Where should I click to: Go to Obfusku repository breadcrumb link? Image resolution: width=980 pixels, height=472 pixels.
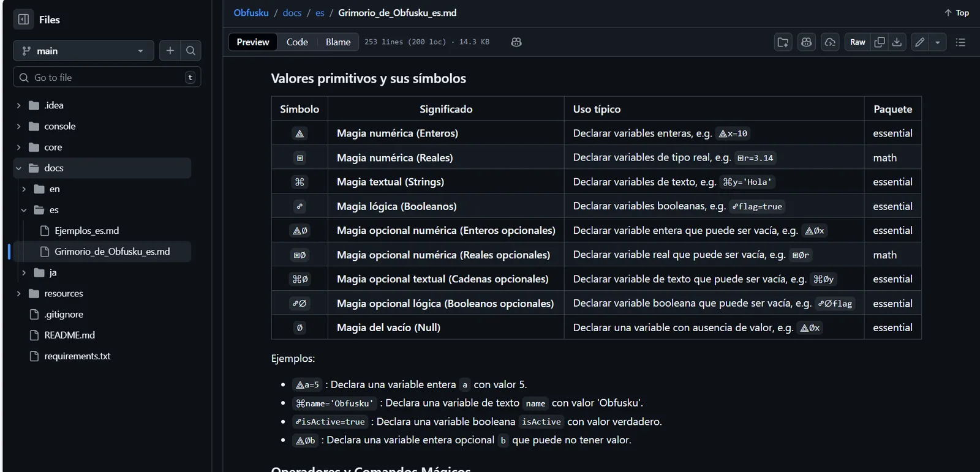(x=251, y=13)
